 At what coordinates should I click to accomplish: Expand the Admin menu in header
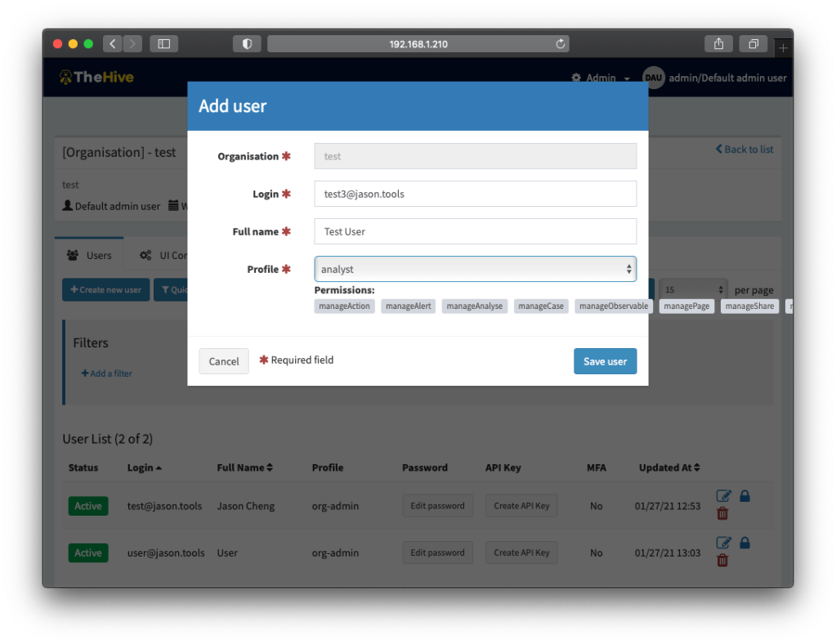click(x=601, y=78)
